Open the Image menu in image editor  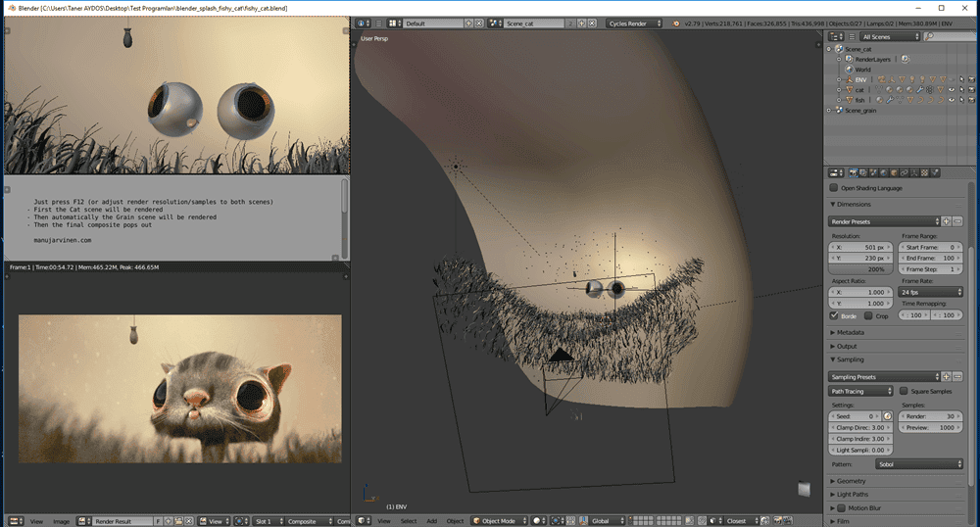coord(61,521)
